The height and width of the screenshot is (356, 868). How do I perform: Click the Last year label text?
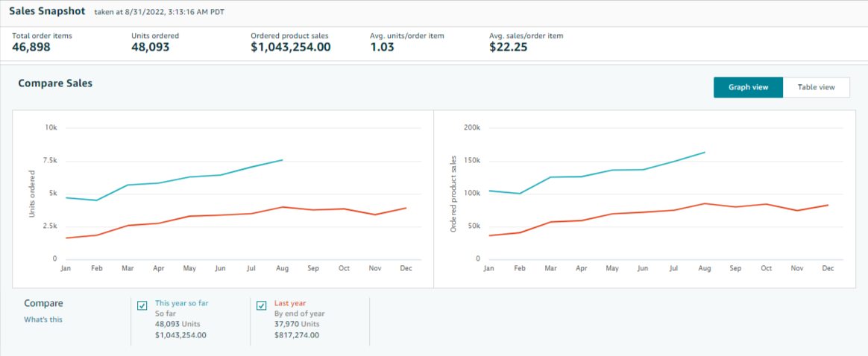291,303
